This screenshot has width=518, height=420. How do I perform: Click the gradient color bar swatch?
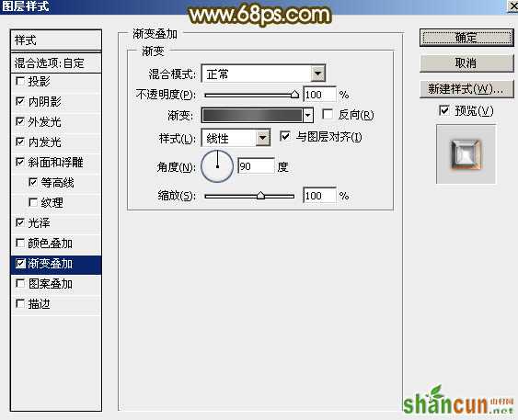(x=252, y=116)
